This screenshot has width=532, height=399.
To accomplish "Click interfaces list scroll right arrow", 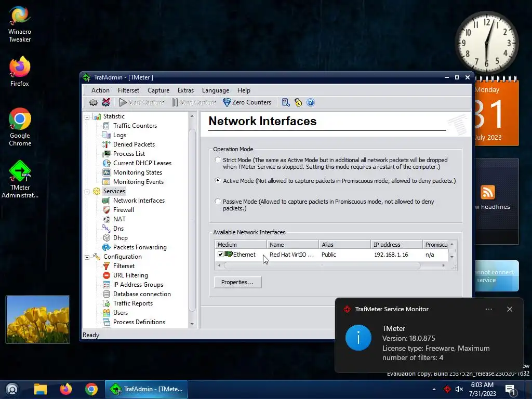I will point(444,265).
